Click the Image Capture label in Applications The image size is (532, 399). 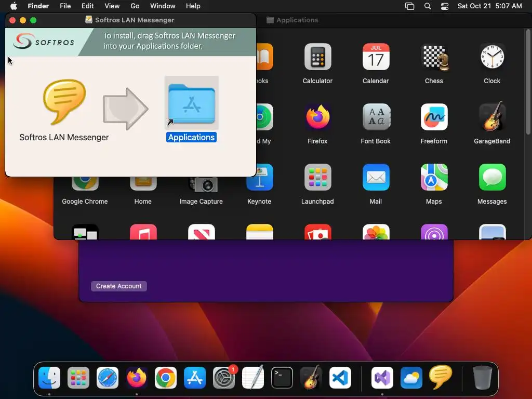201,201
